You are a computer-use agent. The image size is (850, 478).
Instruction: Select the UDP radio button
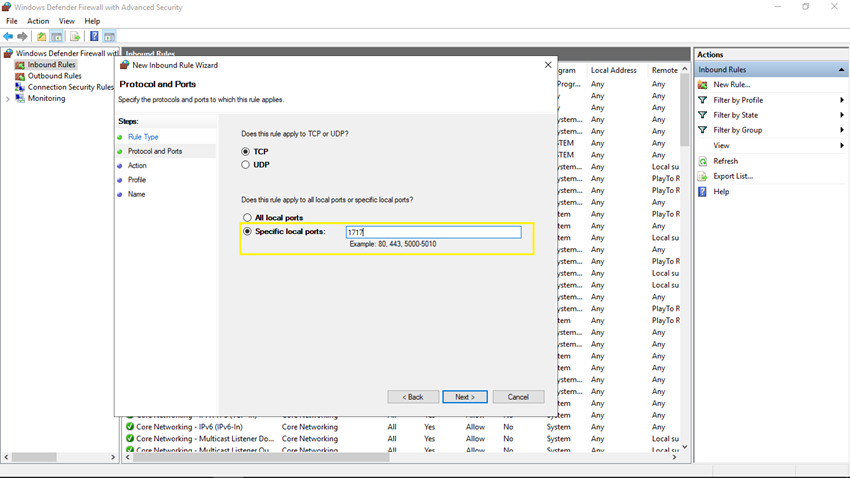(246, 165)
